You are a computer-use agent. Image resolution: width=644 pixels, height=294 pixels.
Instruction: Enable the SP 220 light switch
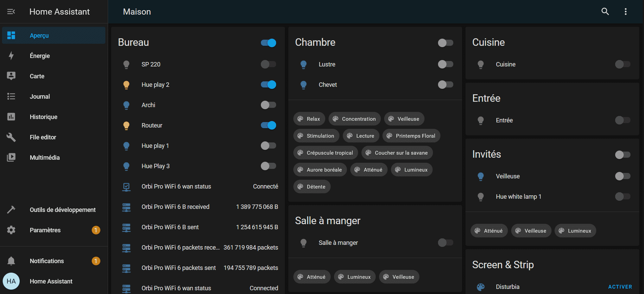(x=268, y=64)
